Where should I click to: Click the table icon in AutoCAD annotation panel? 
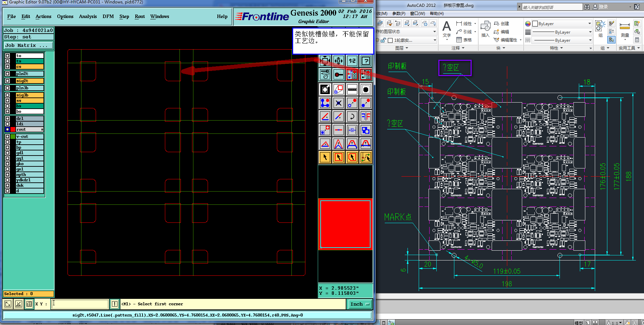pyautogui.click(x=459, y=40)
